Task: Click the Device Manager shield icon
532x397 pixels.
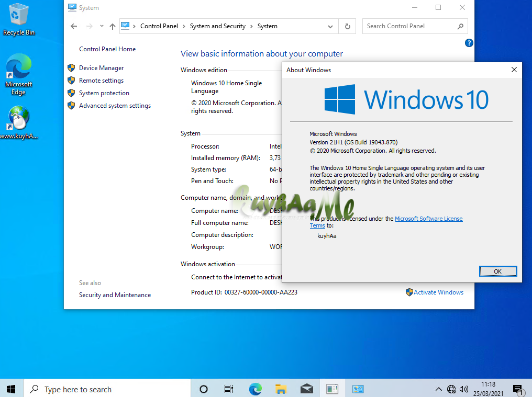Action: pyautogui.click(x=71, y=68)
